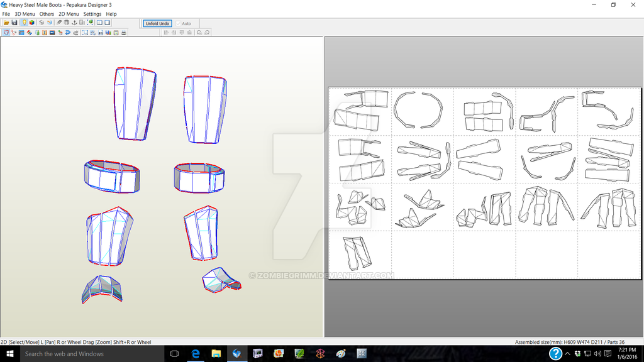Click the gray curved arrow icon

[x=75, y=33]
